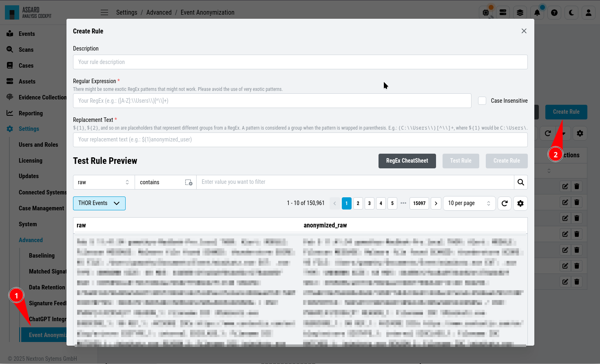Open preview table column settings gear
The height and width of the screenshot is (364, 600).
[x=520, y=203]
